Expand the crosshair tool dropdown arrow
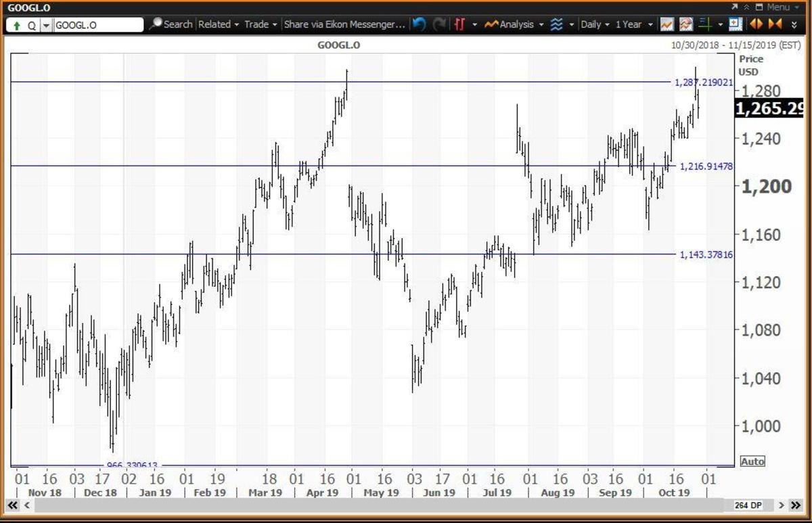 (721, 24)
